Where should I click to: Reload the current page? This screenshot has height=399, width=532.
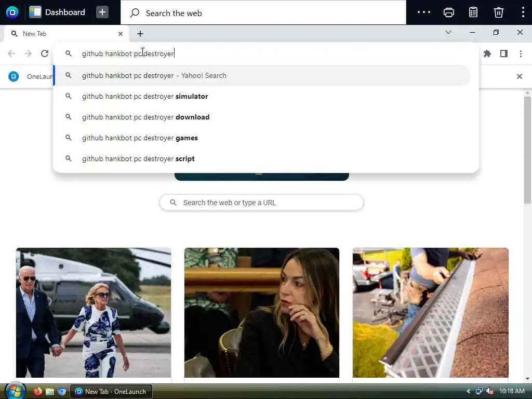coord(45,54)
